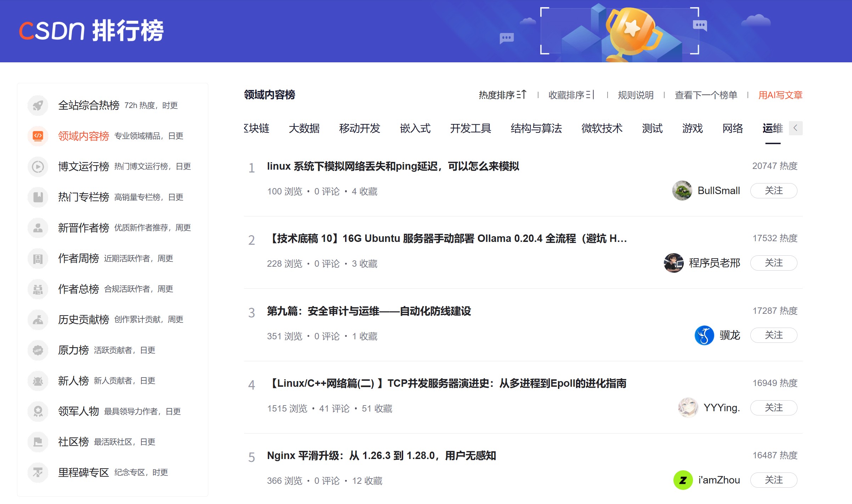Sort the list by 热度排序
Image resolution: width=852 pixels, height=504 pixels.
(503, 95)
